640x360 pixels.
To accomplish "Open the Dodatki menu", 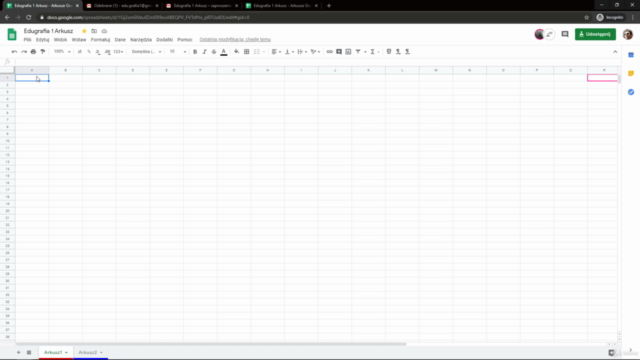I will (x=164, y=40).
